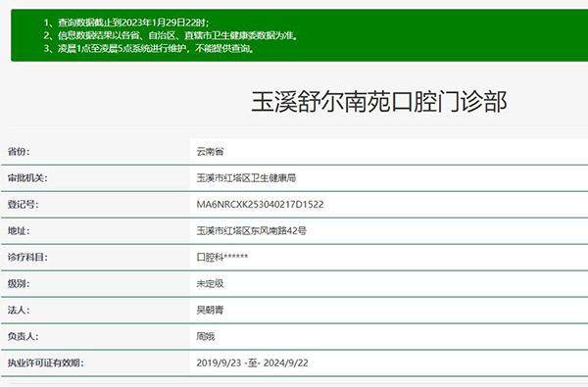Click the value 口腔科******
588x387 pixels.
tap(222, 258)
